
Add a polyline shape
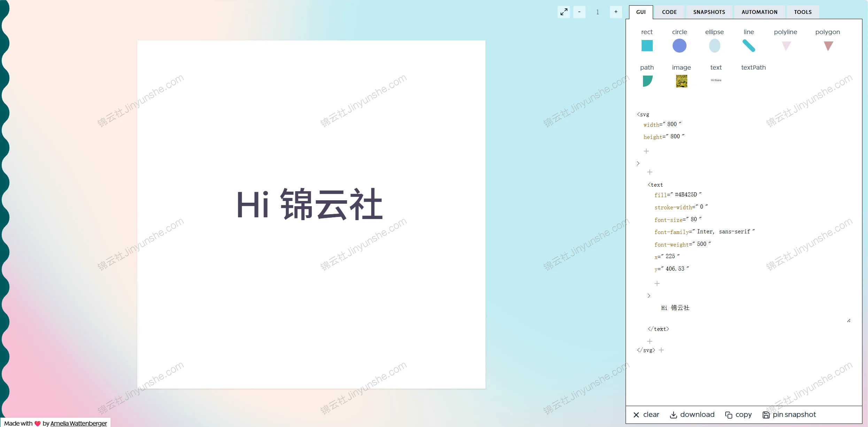click(785, 41)
